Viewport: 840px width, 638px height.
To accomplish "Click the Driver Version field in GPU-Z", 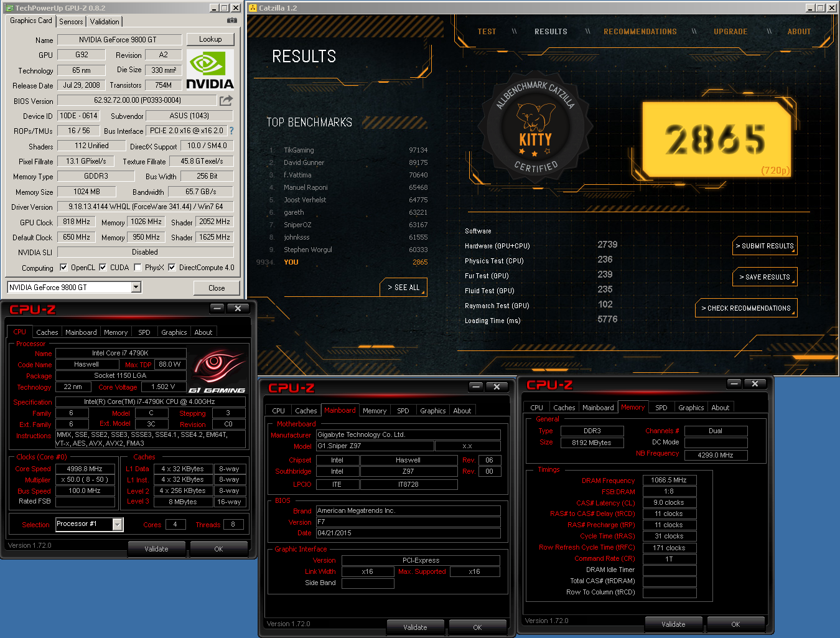I will (x=145, y=207).
